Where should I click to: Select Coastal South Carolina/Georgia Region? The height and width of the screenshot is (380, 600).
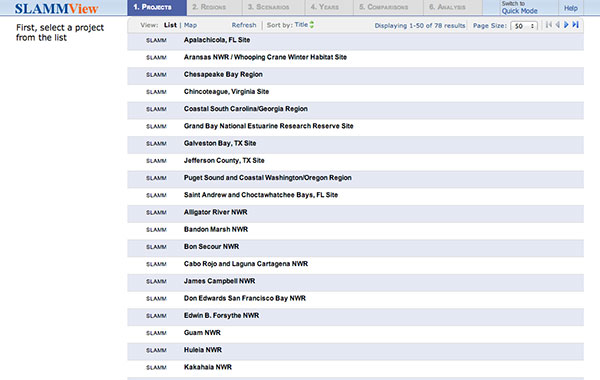(246, 109)
